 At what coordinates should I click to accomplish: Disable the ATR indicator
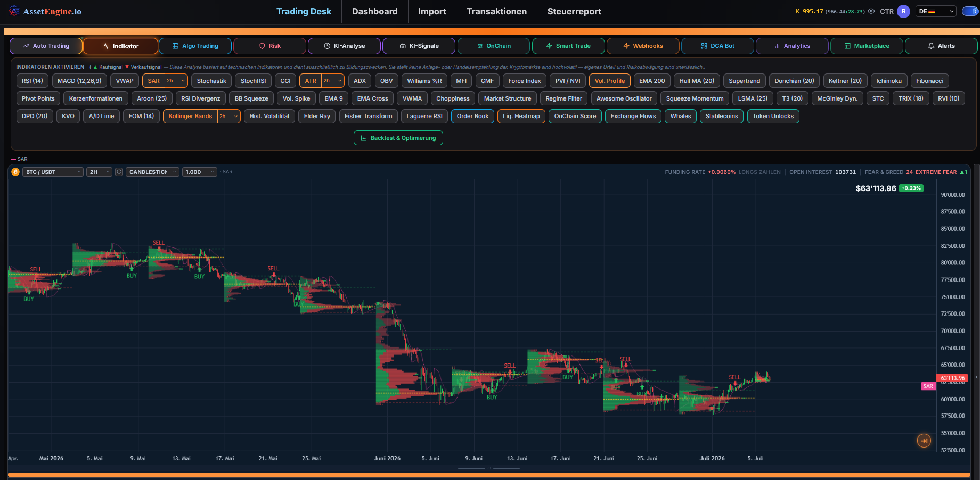(x=311, y=81)
